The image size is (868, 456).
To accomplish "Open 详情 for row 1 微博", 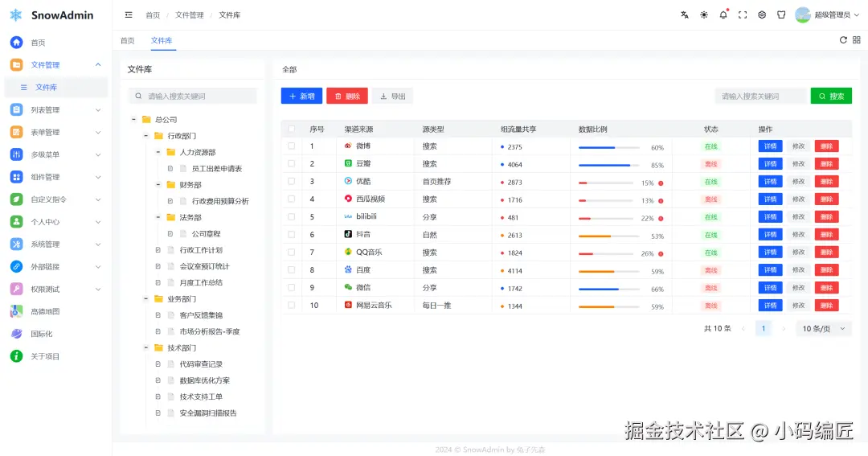I will [x=771, y=146].
